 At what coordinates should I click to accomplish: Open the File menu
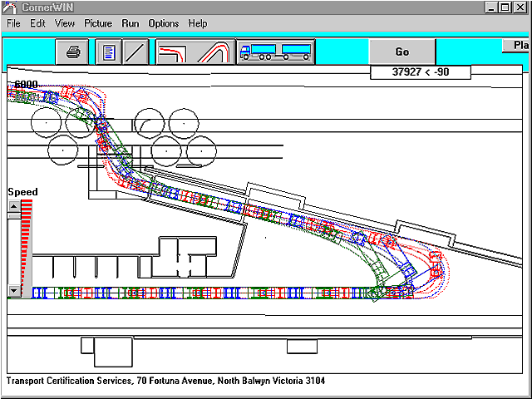coord(13,23)
